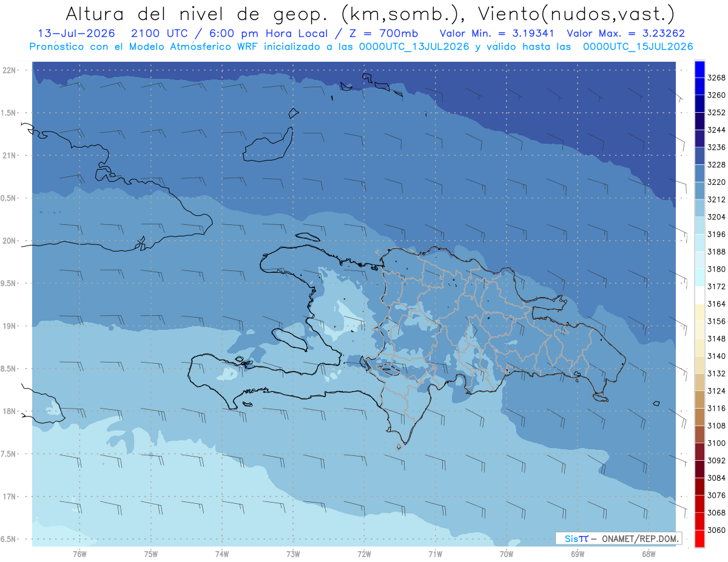728x562 pixels.
Task: Click the '3188' color scale value
Action: pyautogui.click(x=716, y=252)
